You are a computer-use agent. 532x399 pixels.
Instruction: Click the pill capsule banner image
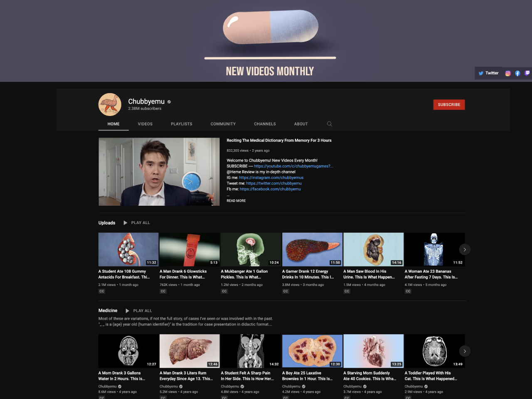point(271,27)
